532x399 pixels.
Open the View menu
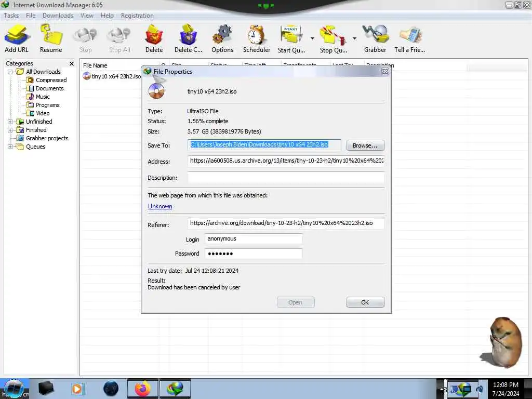click(87, 16)
